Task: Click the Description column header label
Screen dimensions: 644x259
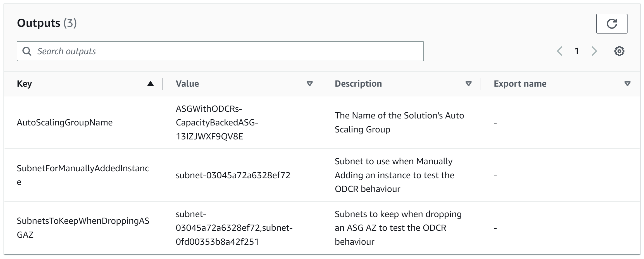Action: tap(358, 84)
